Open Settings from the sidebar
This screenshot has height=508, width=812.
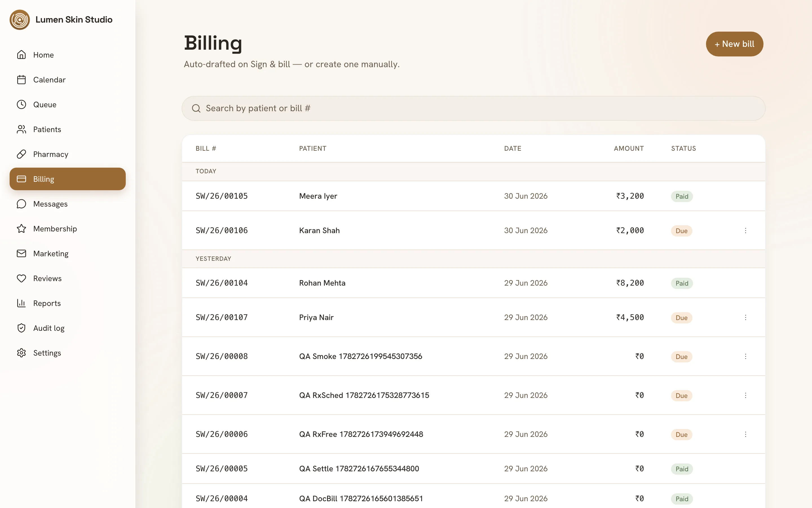tap(67, 353)
